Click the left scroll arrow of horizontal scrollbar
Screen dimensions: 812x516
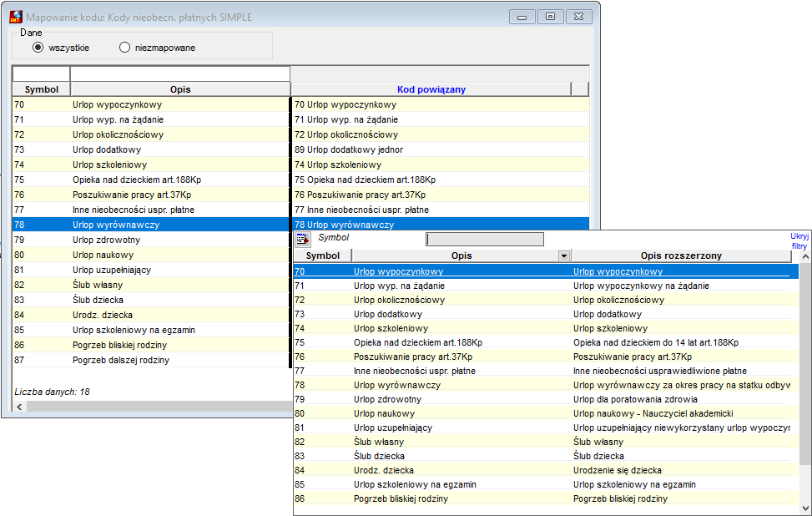coord(20,407)
